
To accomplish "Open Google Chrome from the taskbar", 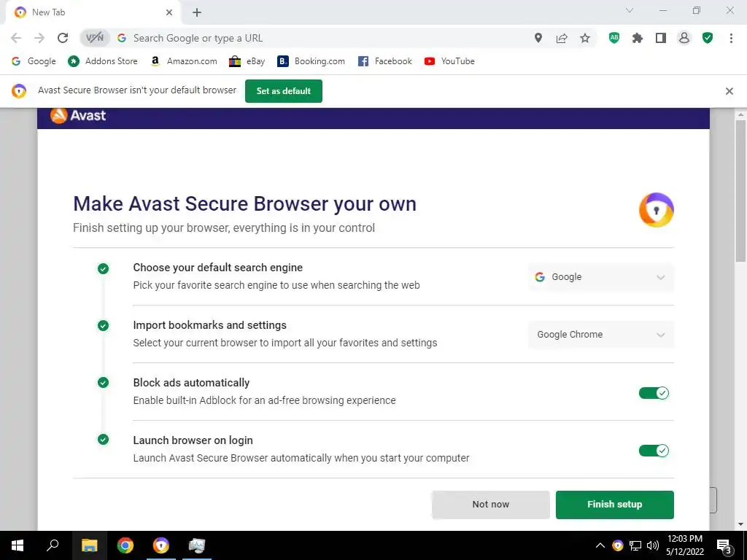I will coord(125,545).
